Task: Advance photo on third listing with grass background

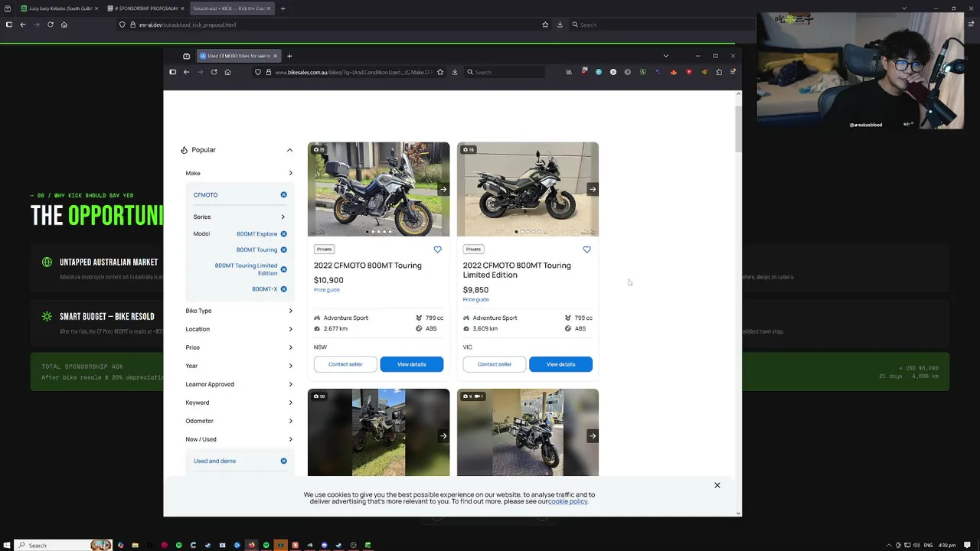Action: point(443,436)
